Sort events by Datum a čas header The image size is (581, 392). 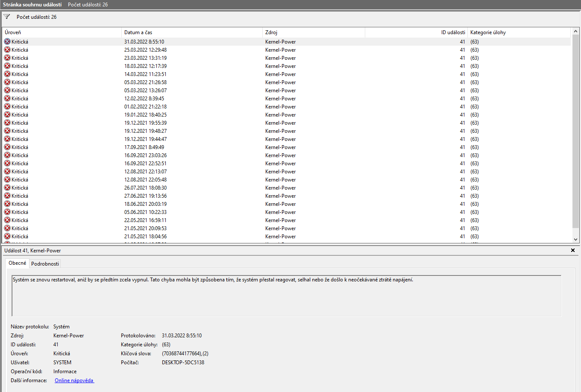click(x=192, y=32)
